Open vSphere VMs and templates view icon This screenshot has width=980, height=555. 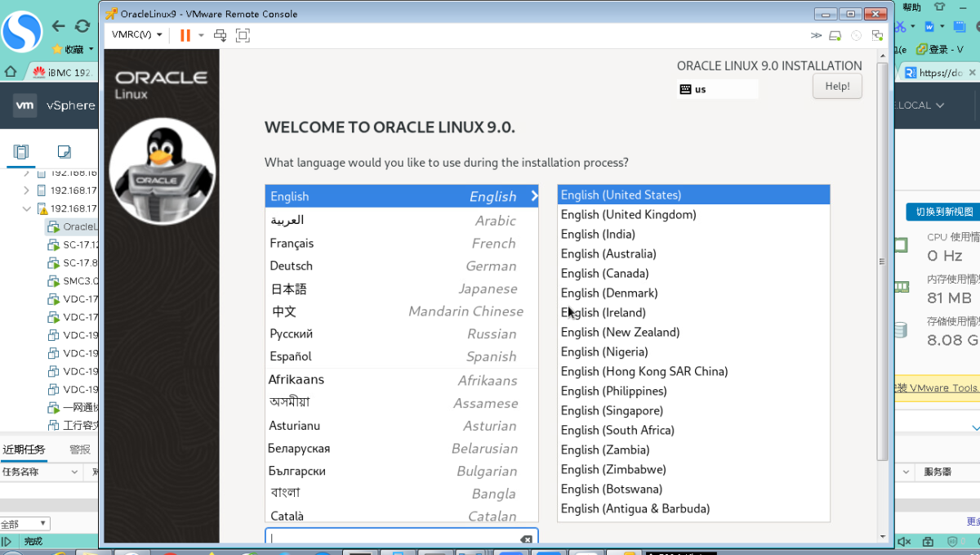point(64,151)
